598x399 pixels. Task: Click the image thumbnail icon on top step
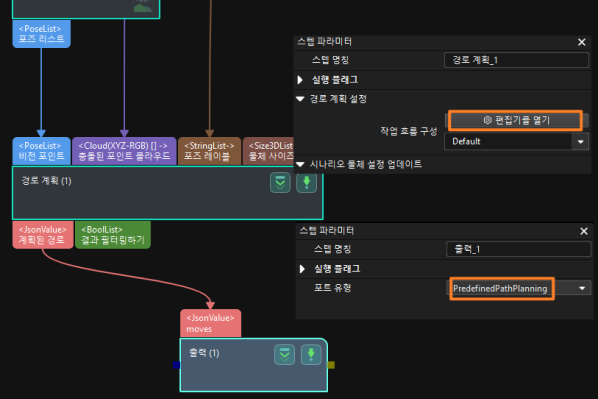143,5
